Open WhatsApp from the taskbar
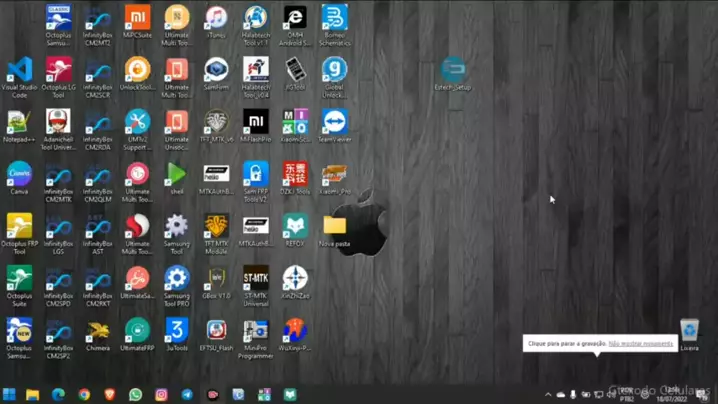Image resolution: width=718 pixels, height=404 pixels. [x=135, y=395]
